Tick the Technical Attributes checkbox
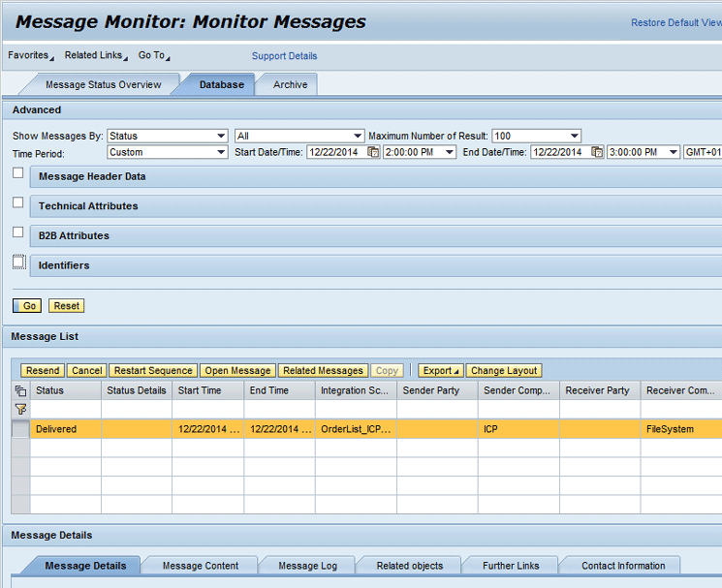 [18, 202]
